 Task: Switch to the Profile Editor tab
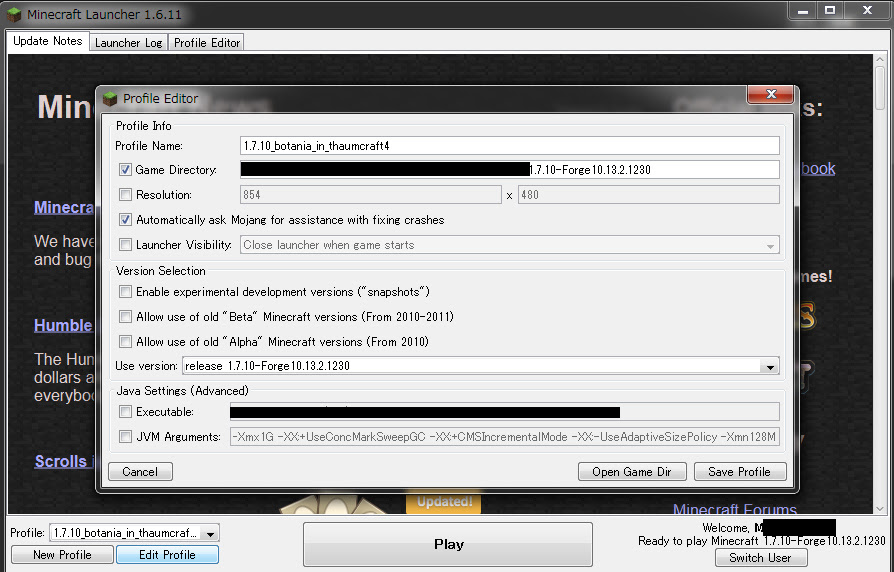[x=207, y=43]
